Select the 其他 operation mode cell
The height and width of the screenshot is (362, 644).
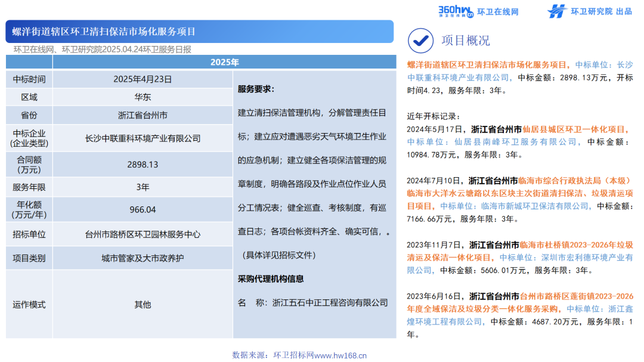tap(143, 305)
